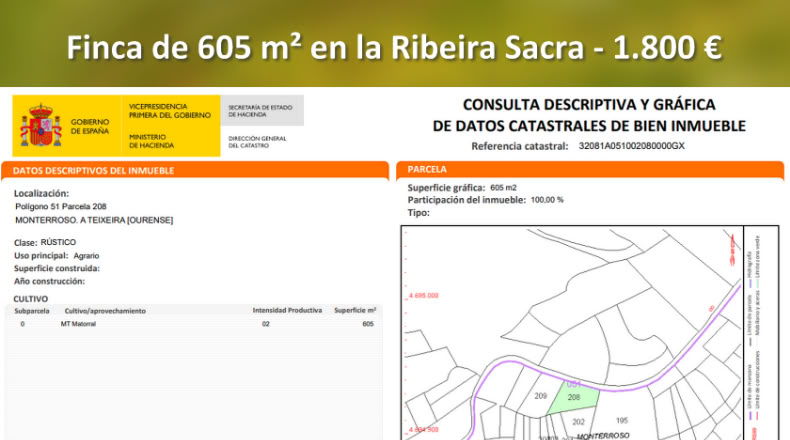This screenshot has width=790, height=440.
Task: Click the 'Intensidad Productiva' column header
Action: tap(287, 310)
